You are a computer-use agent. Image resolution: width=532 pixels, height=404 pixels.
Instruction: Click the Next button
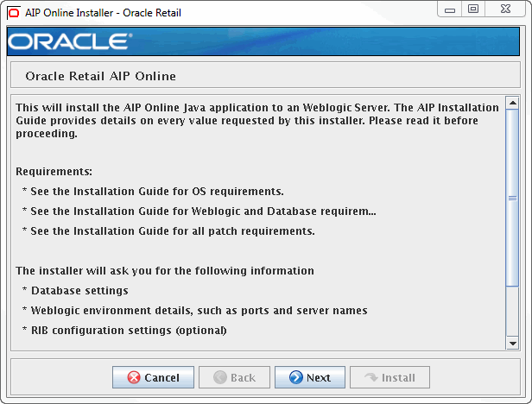tap(310, 377)
